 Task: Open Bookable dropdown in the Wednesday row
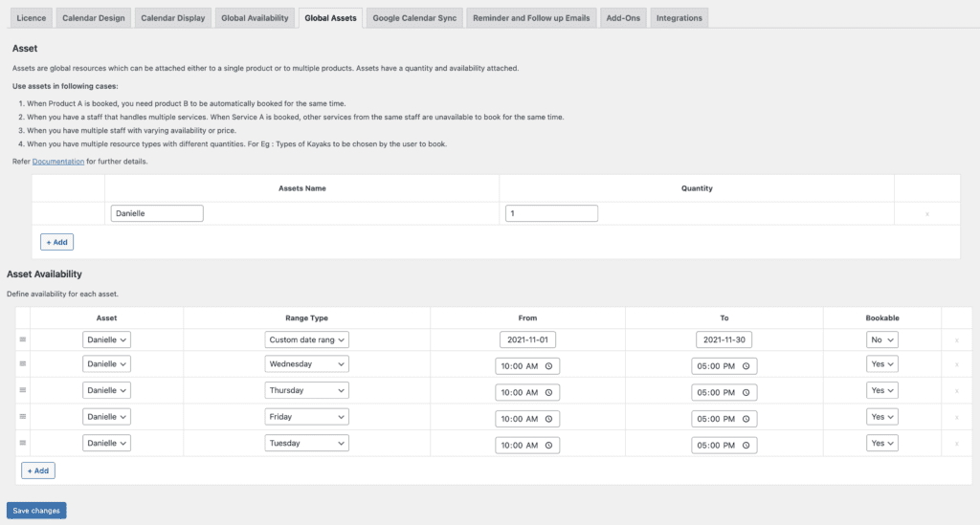coord(881,364)
